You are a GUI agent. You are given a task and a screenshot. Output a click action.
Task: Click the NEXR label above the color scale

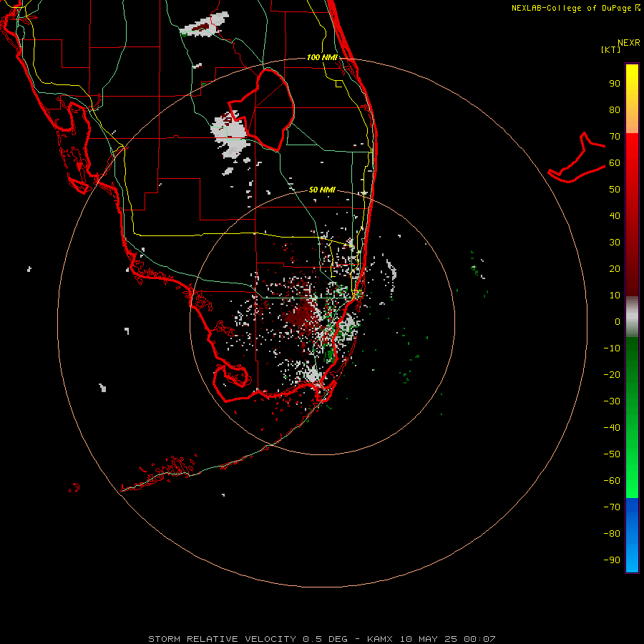[629, 43]
